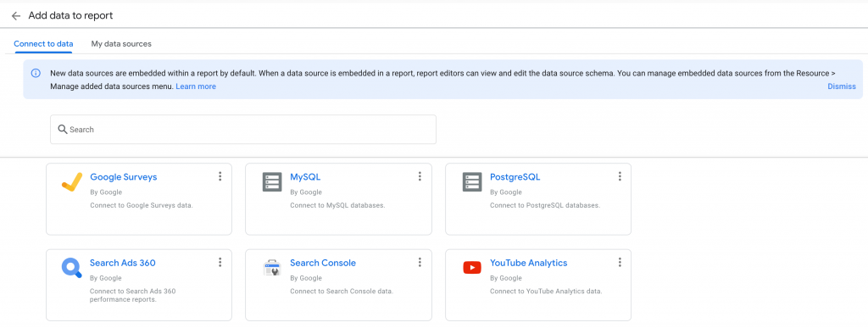This screenshot has height=328, width=868.
Task: Click the PostgreSQL database icon
Action: [x=472, y=182]
